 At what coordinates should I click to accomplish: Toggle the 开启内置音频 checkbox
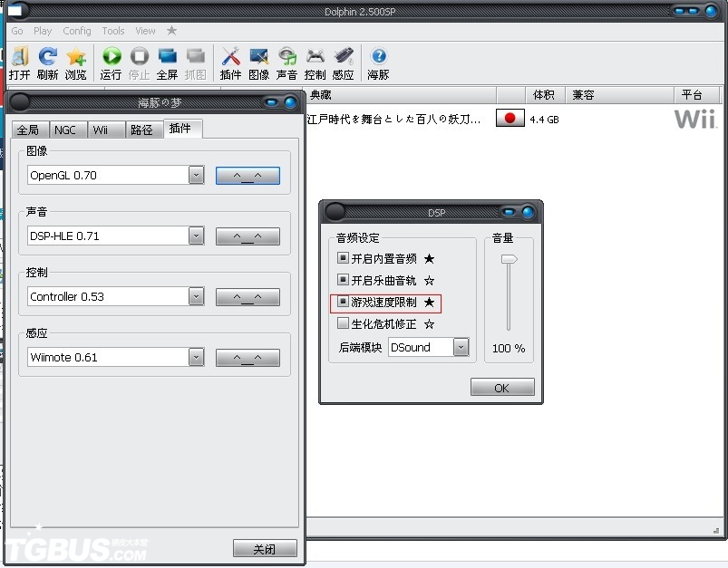pos(343,257)
